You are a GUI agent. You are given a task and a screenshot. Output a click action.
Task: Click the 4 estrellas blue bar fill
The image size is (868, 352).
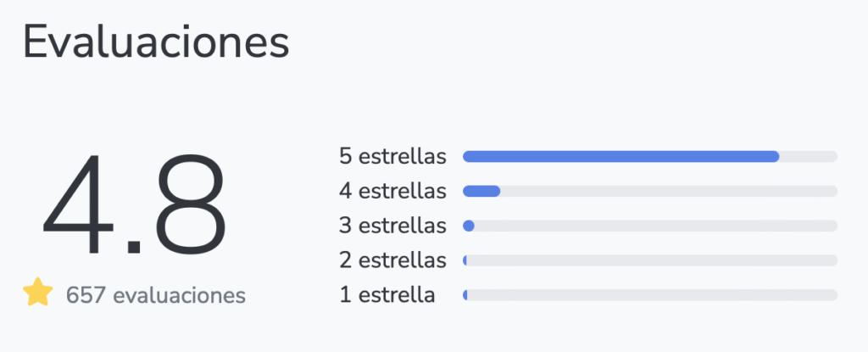[x=481, y=191]
